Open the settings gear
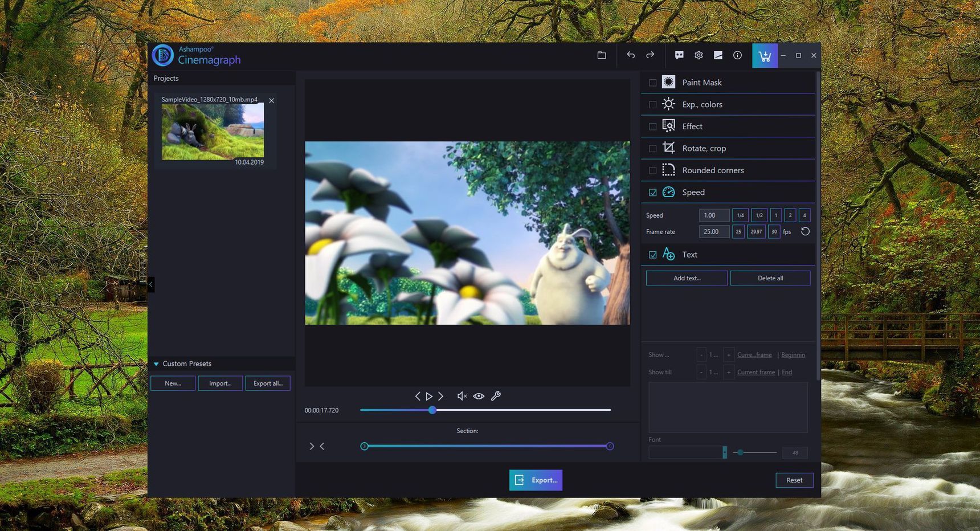The image size is (980, 531). [699, 55]
